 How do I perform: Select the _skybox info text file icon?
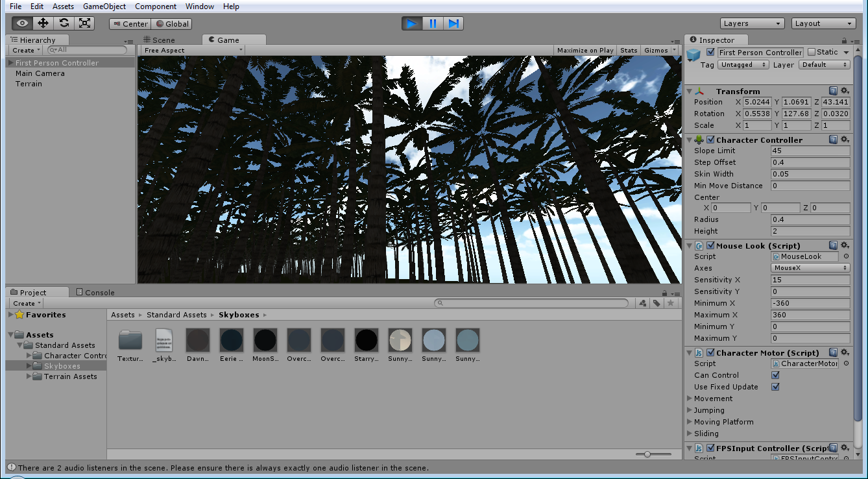point(164,340)
